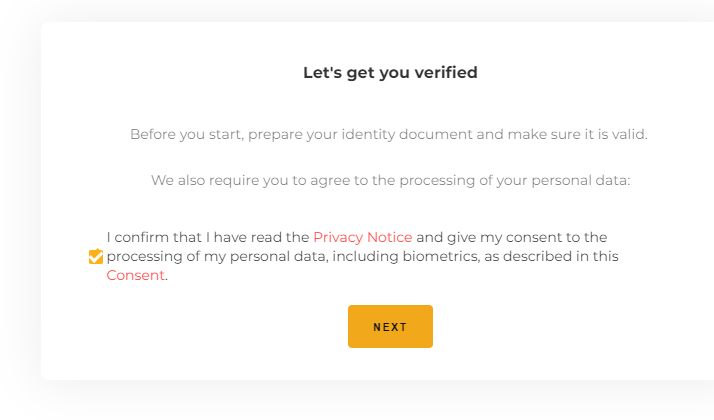
Task: Click the "I confirm that I have read" label
Action: tap(208, 237)
